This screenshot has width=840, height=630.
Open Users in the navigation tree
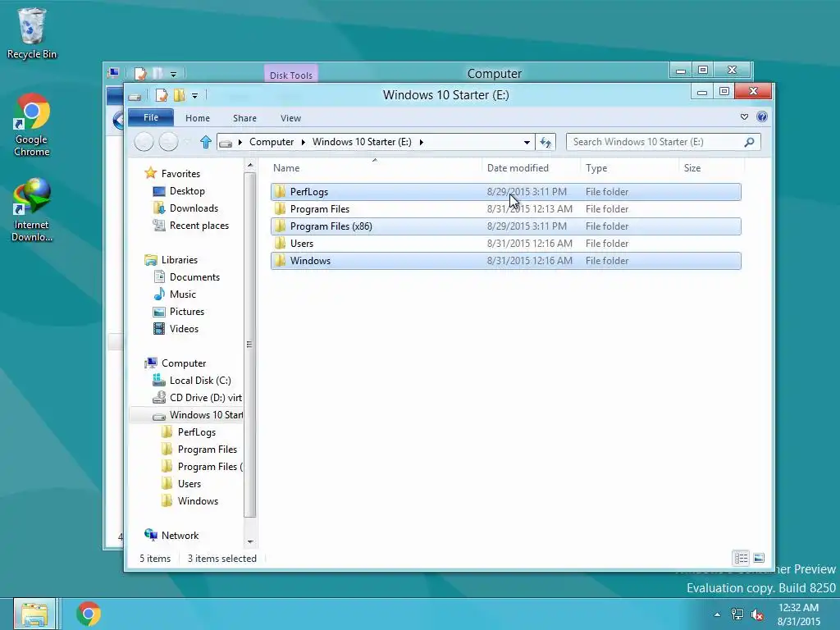click(x=189, y=484)
